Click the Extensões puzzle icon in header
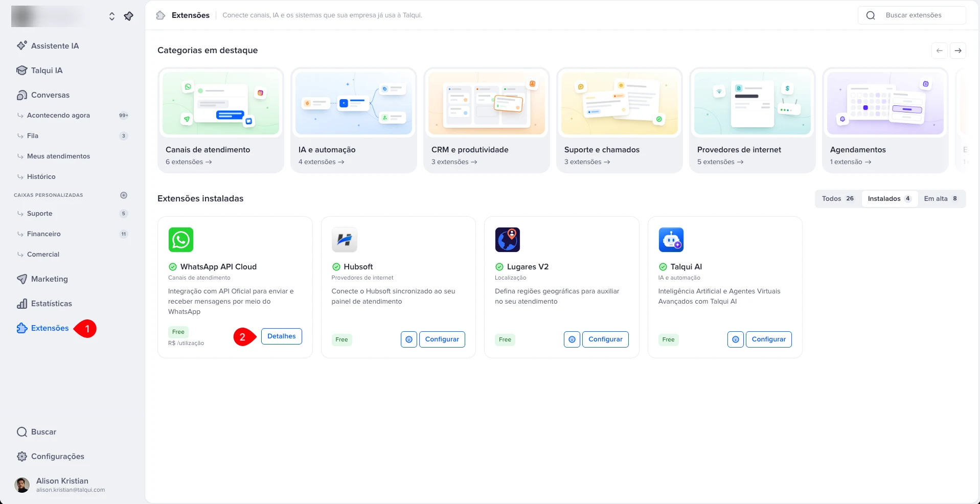 [x=161, y=15]
